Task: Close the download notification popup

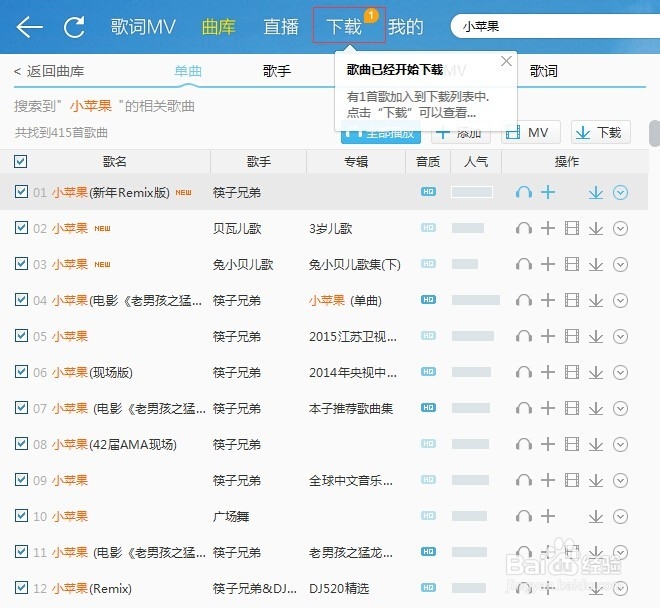Action: (x=506, y=61)
